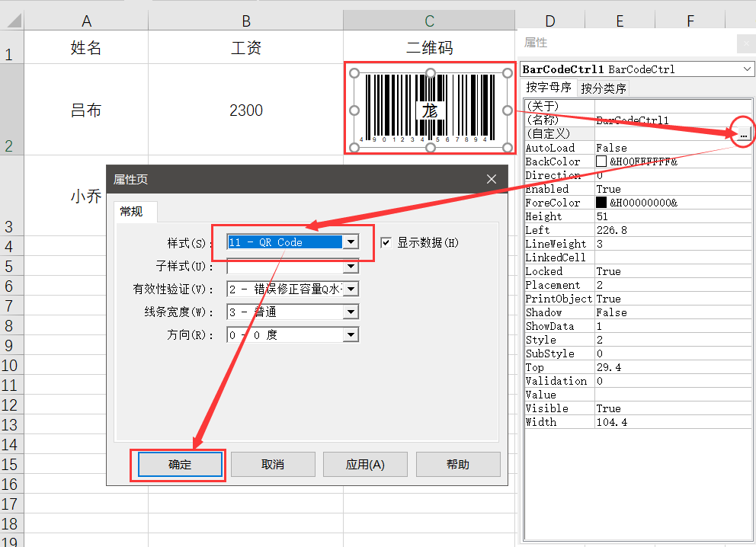The image size is (756, 547).
Task: Select row 15 header
Action: pyautogui.click(x=11, y=464)
